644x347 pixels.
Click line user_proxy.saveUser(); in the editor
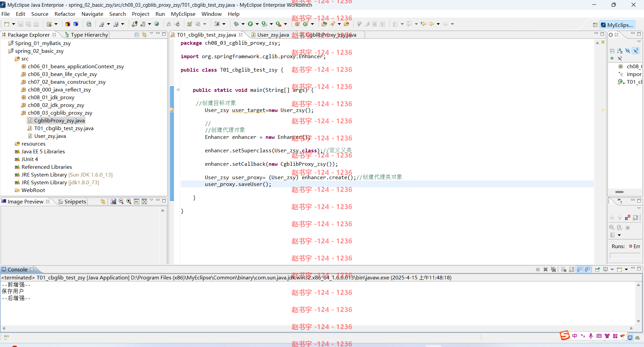click(x=238, y=184)
